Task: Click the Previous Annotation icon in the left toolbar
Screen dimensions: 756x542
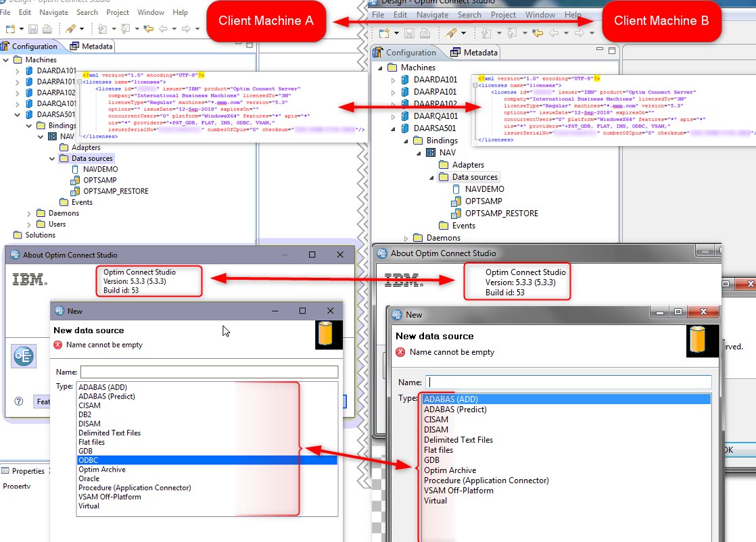Action: (125, 29)
